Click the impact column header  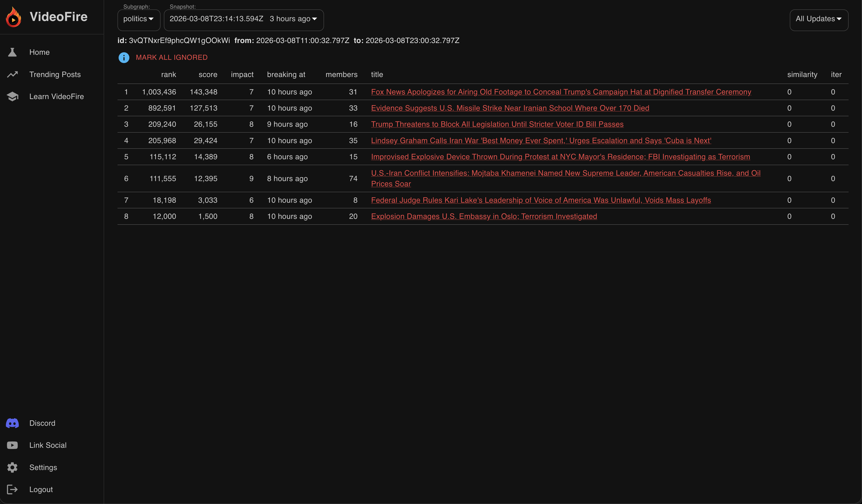[242, 74]
